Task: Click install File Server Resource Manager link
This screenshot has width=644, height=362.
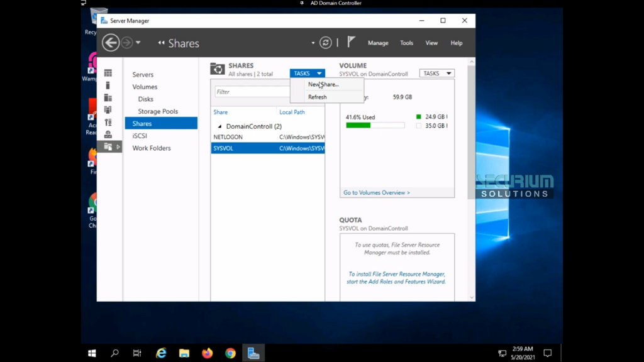Action: (x=396, y=278)
